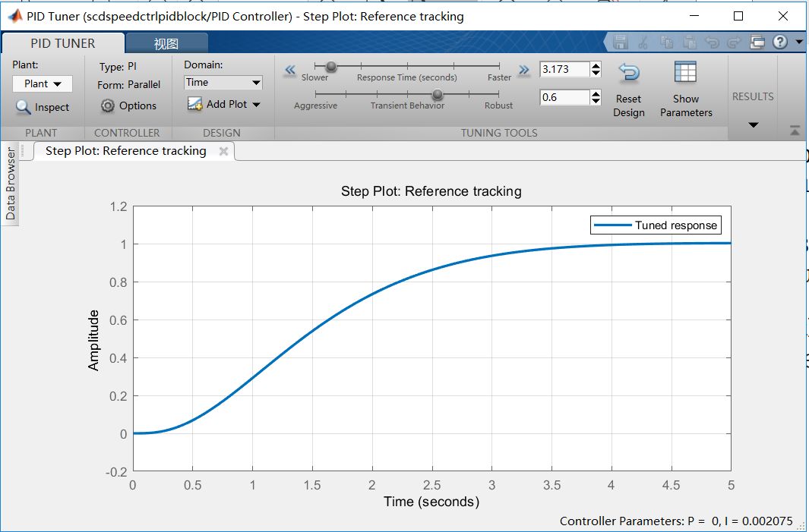Viewport: 809px width, 532px height.
Task: Click the response time value field 3.173
Action: (564, 69)
